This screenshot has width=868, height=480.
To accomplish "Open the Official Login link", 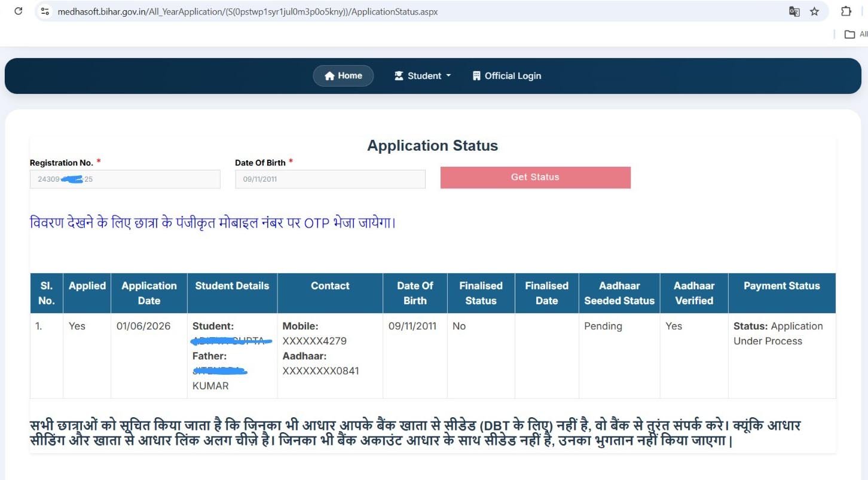I will (506, 76).
